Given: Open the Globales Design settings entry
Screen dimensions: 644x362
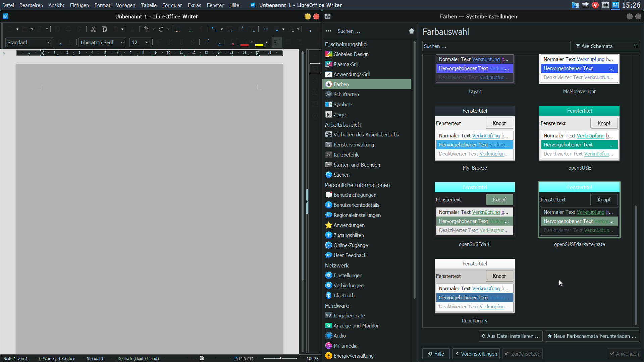Looking at the screenshot, I should click(x=351, y=54).
